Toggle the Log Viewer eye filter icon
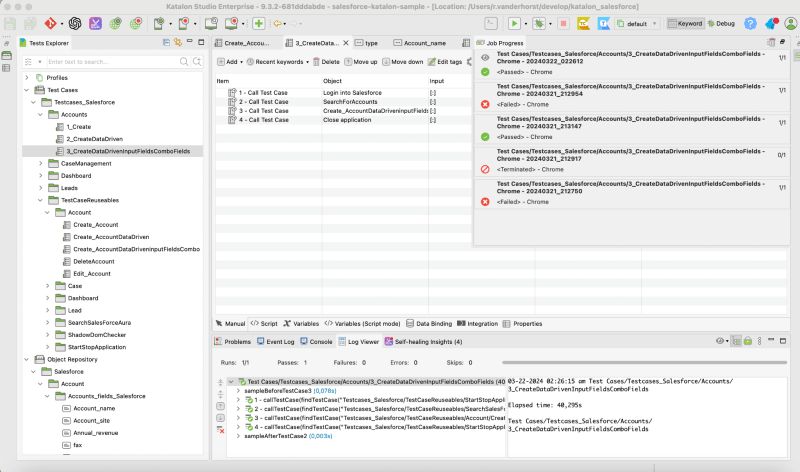This screenshot has height=472, width=800. click(x=720, y=341)
